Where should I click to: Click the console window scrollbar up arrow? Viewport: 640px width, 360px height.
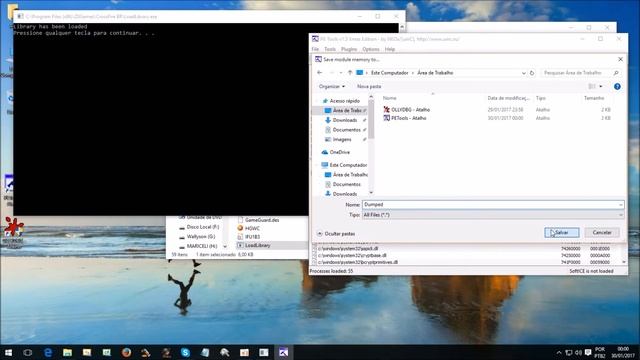point(402,27)
